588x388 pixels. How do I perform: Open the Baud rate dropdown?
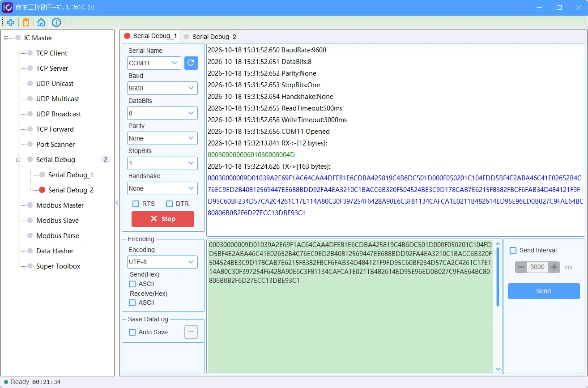(x=162, y=88)
